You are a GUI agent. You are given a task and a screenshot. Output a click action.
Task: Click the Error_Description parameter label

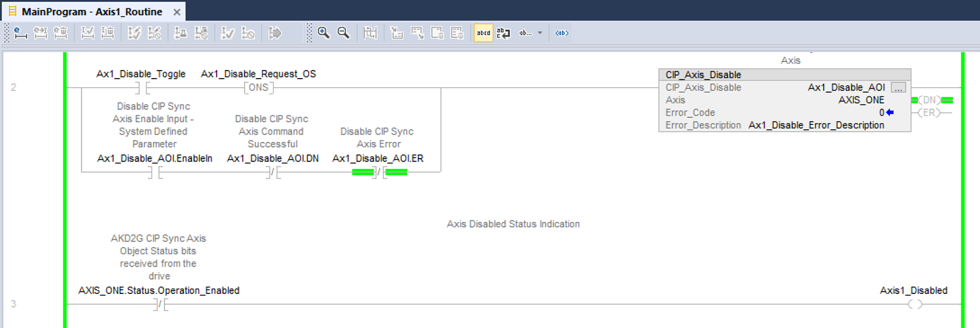pyautogui.click(x=703, y=125)
